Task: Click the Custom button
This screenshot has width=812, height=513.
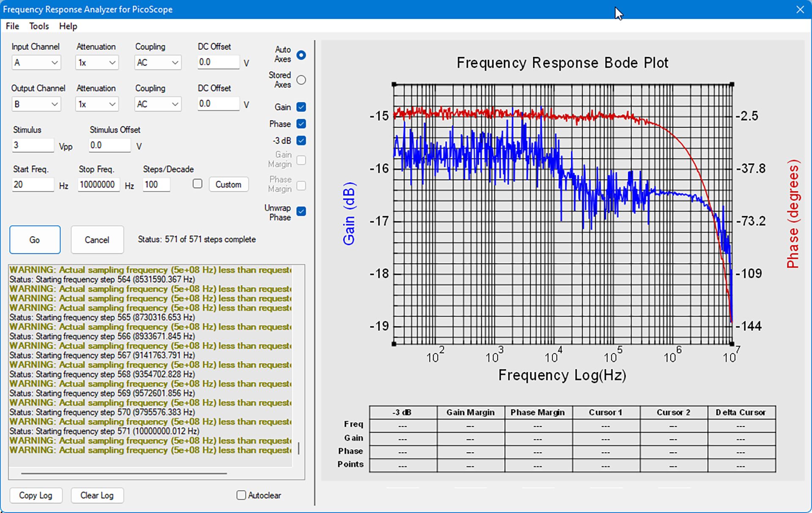Action: coord(228,184)
